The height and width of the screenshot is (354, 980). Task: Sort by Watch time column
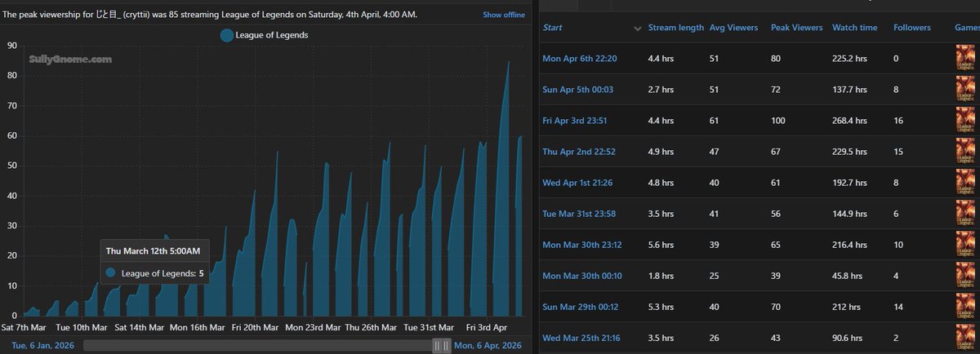point(855,28)
